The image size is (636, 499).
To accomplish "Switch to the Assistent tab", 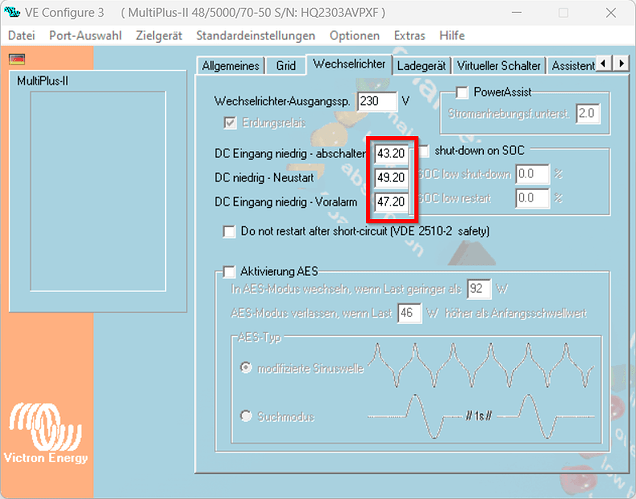I will click(572, 66).
